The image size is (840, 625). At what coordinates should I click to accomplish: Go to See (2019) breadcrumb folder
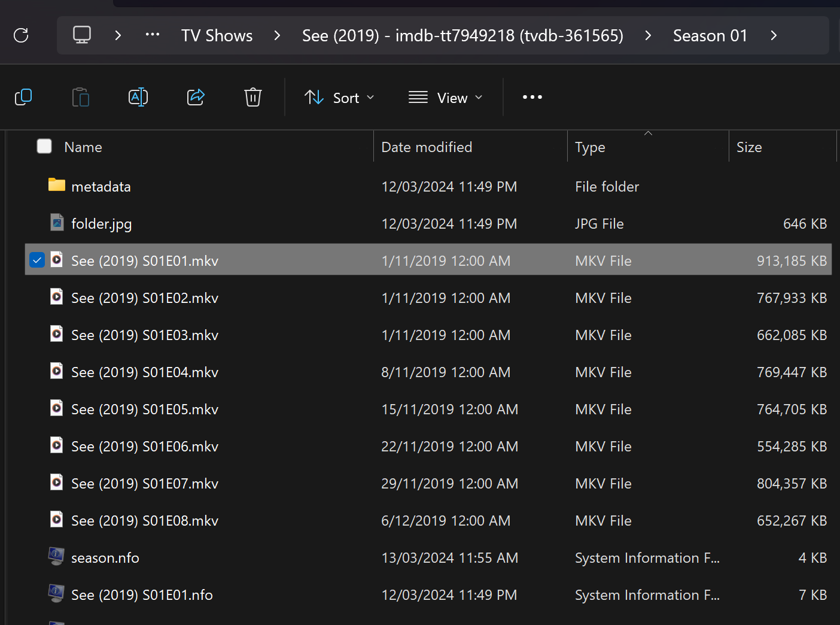pos(462,36)
